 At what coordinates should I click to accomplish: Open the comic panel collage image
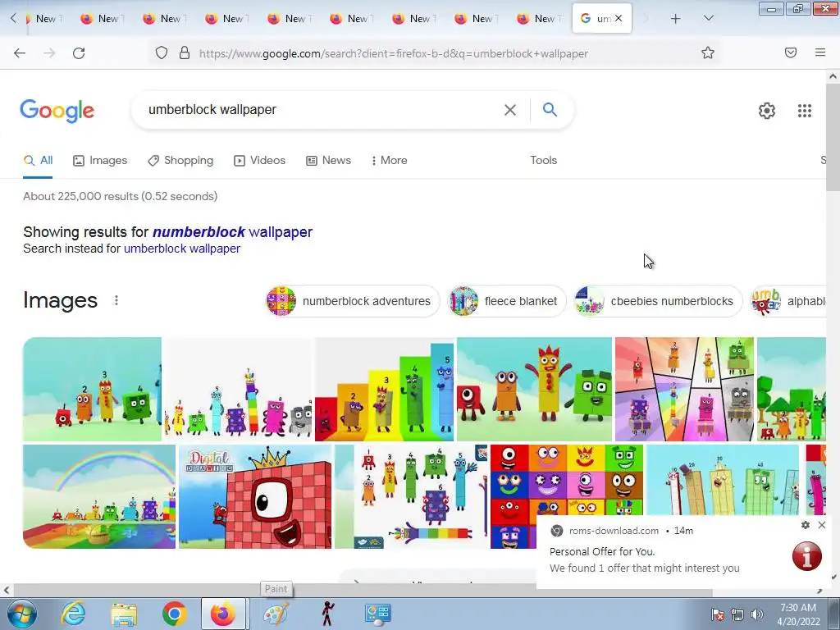684,389
